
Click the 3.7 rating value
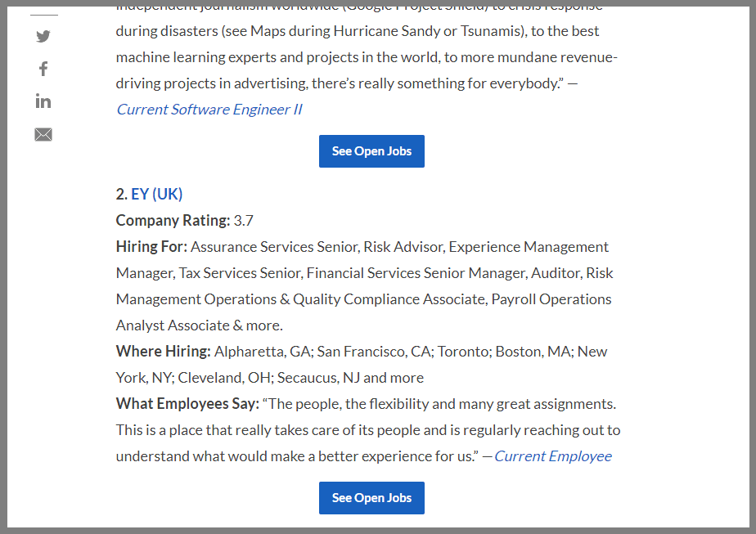pyautogui.click(x=244, y=221)
